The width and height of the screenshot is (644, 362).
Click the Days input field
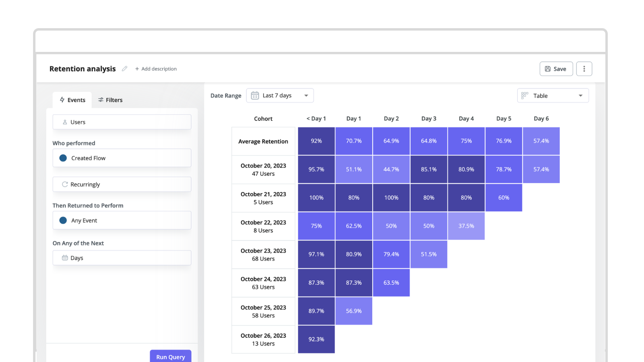pos(122,258)
